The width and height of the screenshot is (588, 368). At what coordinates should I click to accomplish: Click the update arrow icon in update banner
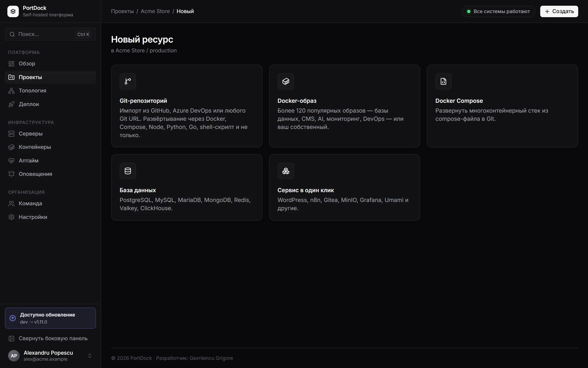13,318
